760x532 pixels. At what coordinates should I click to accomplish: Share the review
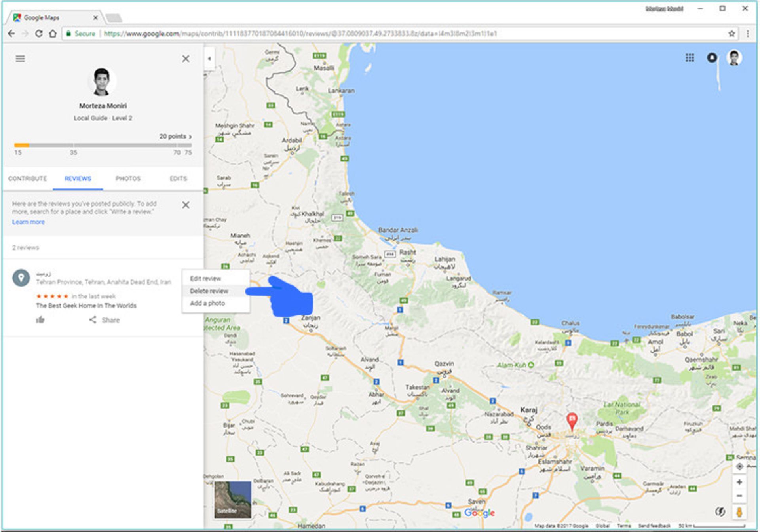coord(104,320)
